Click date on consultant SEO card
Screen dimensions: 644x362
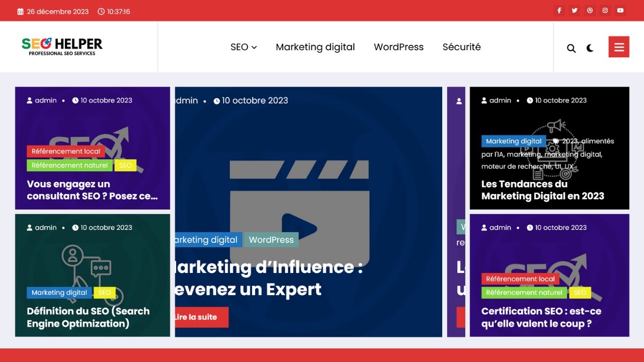click(x=102, y=101)
